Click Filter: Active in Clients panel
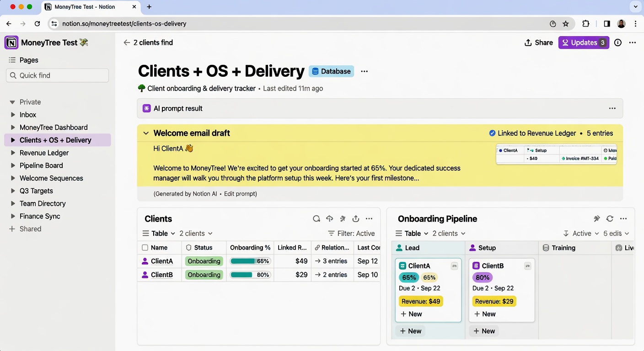This screenshot has width=644, height=351. (x=351, y=234)
